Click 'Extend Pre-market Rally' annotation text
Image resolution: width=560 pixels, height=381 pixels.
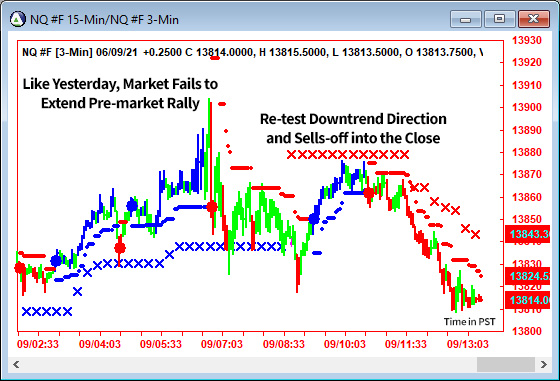point(120,104)
